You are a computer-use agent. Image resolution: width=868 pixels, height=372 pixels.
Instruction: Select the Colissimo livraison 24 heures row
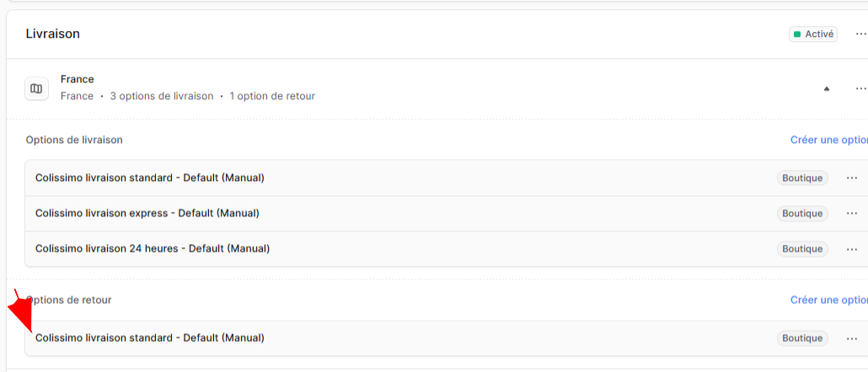[x=446, y=249]
